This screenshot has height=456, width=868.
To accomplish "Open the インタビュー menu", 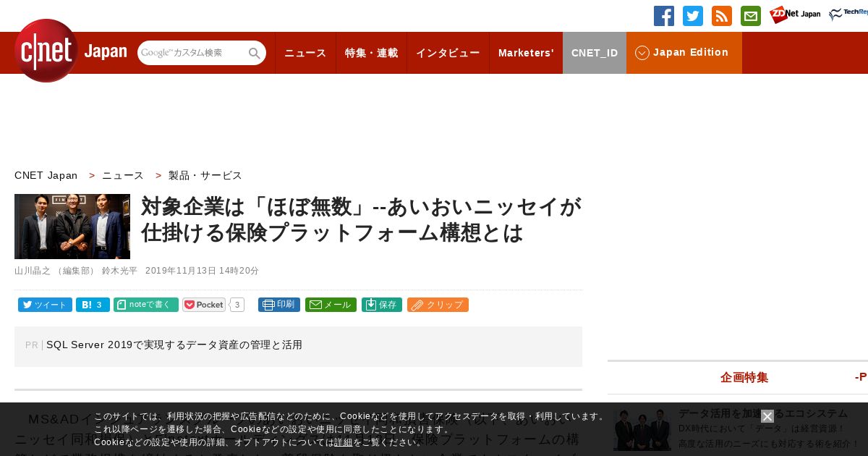I will 448,53.
